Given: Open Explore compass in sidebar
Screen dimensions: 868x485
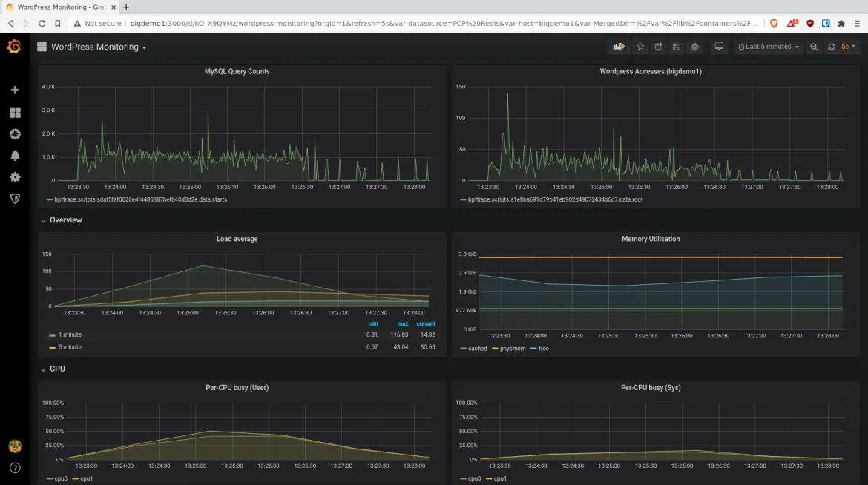Looking at the screenshot, I should pos(15,134).
